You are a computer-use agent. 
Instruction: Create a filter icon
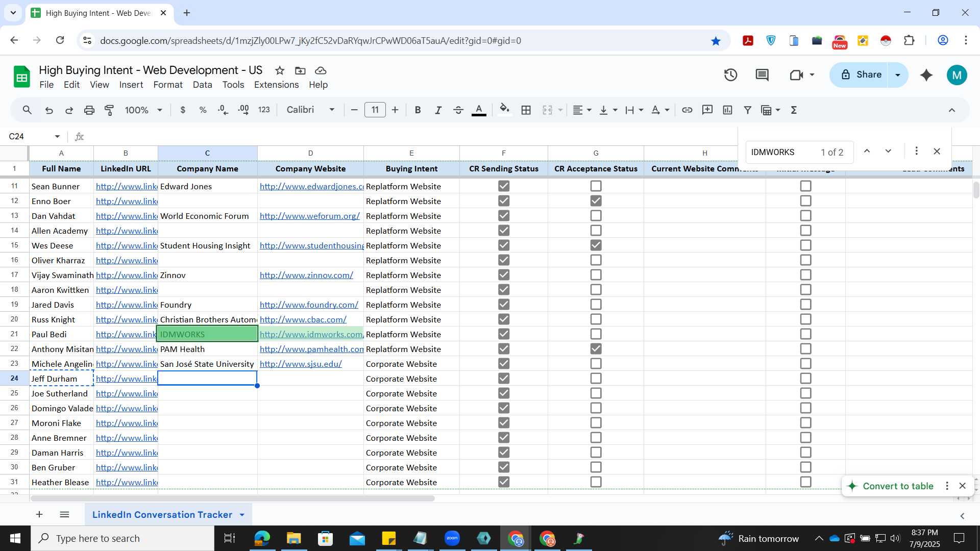click(748, 110)
